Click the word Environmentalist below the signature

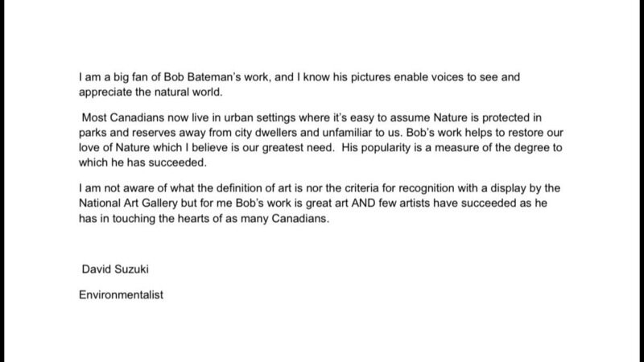(x=122, y=294)
